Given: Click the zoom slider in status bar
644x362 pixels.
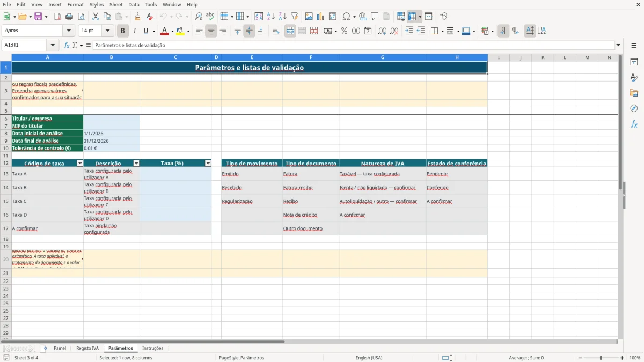Looking at the screenshot, I should (601, 358).
